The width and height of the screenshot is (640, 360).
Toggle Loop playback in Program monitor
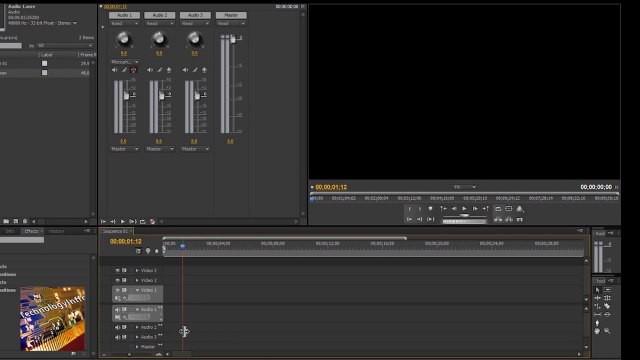coord(498,209)
